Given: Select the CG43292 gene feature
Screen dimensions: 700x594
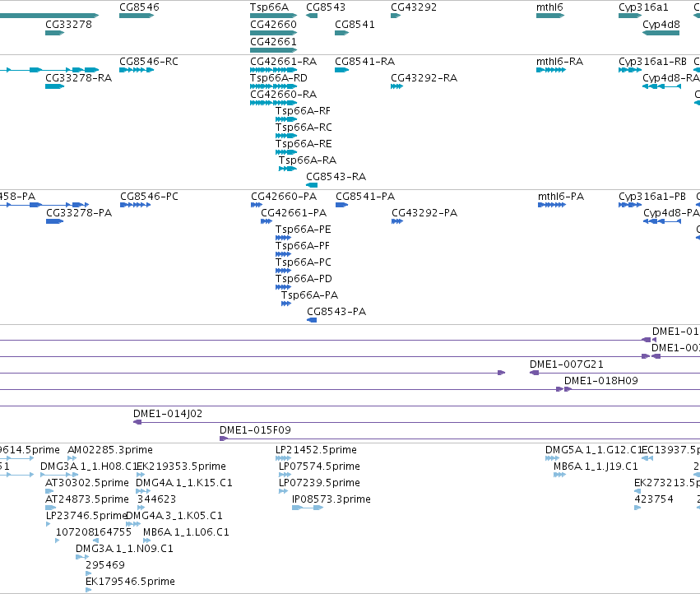Looking at the screenshot, I should click(x=396, y=16).
